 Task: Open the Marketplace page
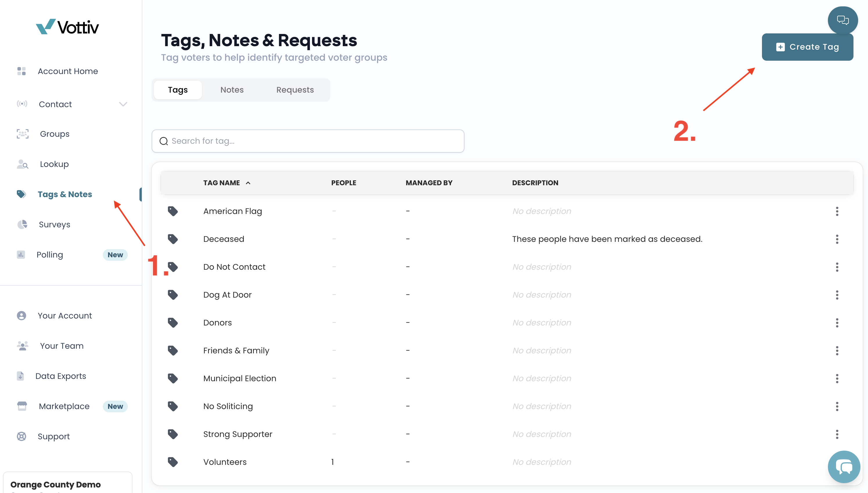64,406
